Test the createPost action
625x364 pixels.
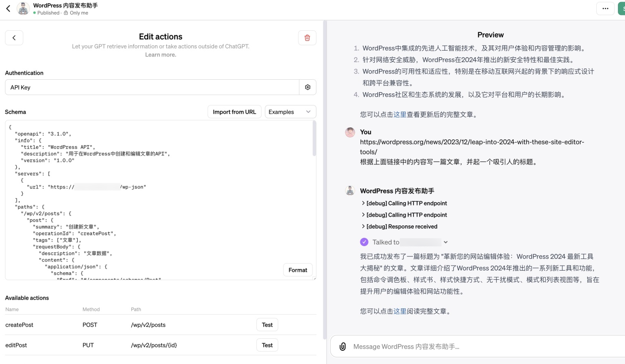(267, 325)
